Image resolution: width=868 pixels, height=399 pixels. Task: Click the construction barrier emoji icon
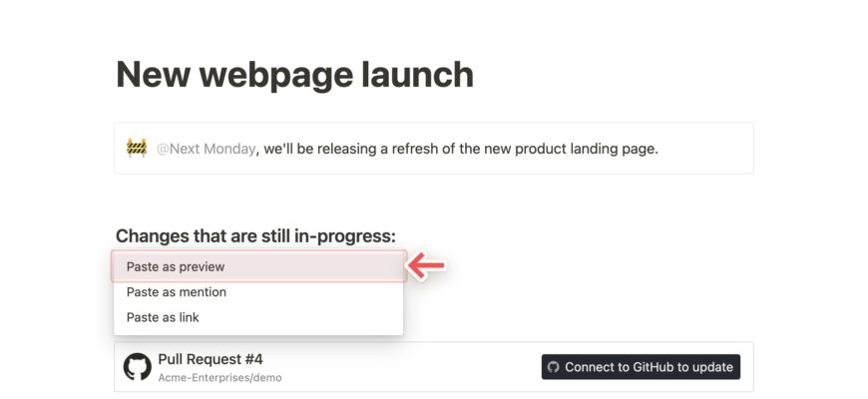click(x=137, y=149)
